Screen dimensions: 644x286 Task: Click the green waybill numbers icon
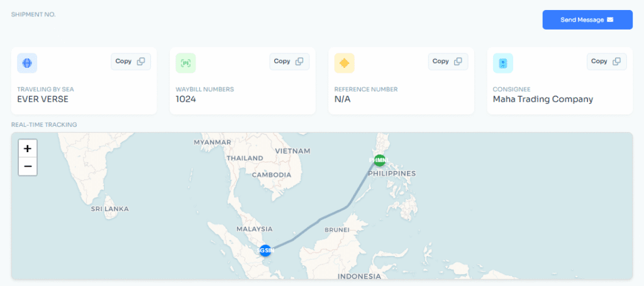[x=186, y=63]
